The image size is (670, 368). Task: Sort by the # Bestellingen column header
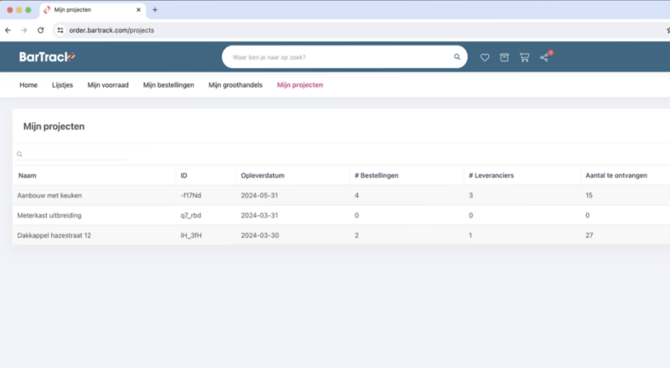pyautogui.click(x=376, y=176)
